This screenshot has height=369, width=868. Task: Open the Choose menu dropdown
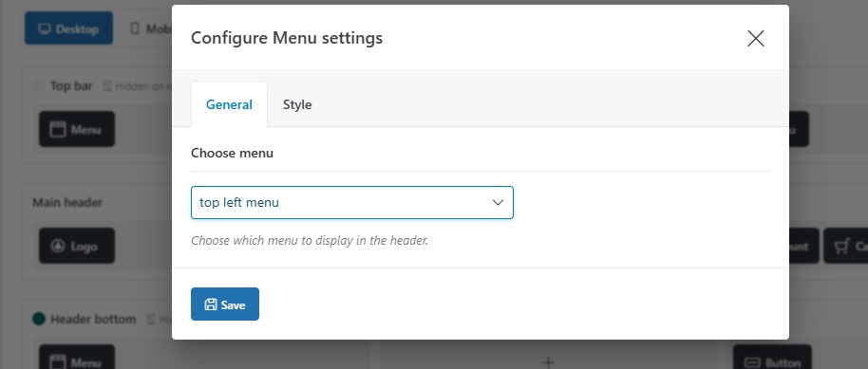pos(352,202)
